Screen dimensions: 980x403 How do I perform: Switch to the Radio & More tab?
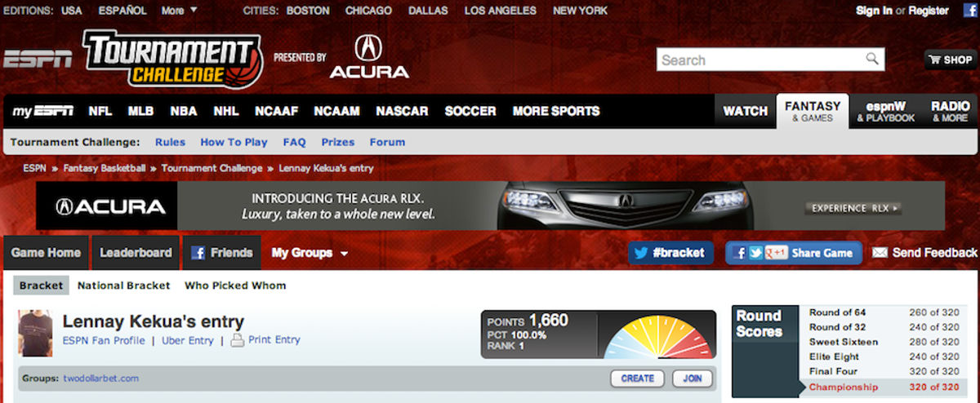coord(951,111)
